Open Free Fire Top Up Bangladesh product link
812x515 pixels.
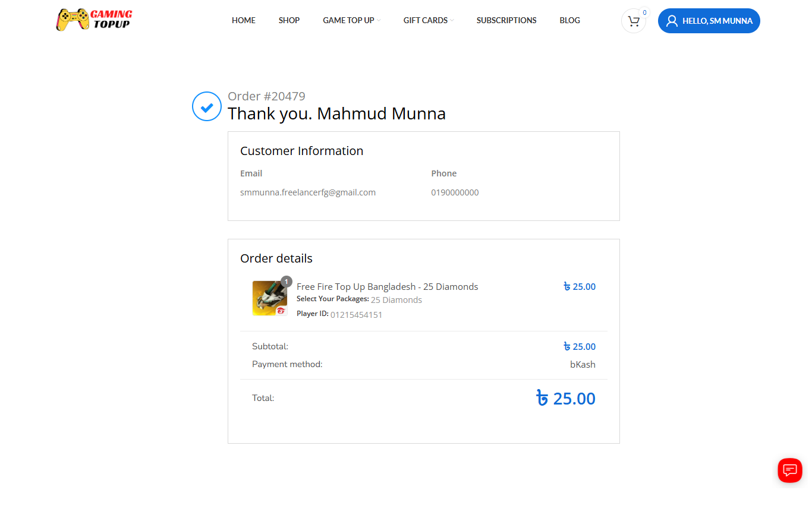(388, 286)
